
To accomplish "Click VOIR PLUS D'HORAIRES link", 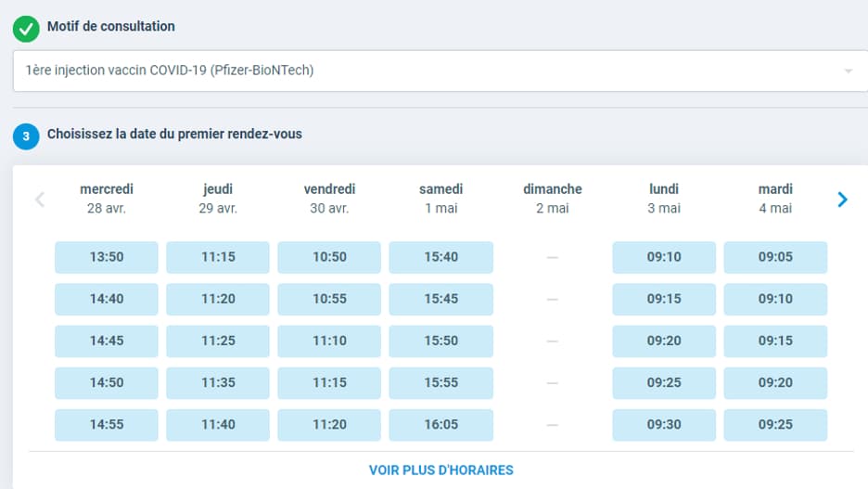I will pyautogui.click(x=441, y=470).
